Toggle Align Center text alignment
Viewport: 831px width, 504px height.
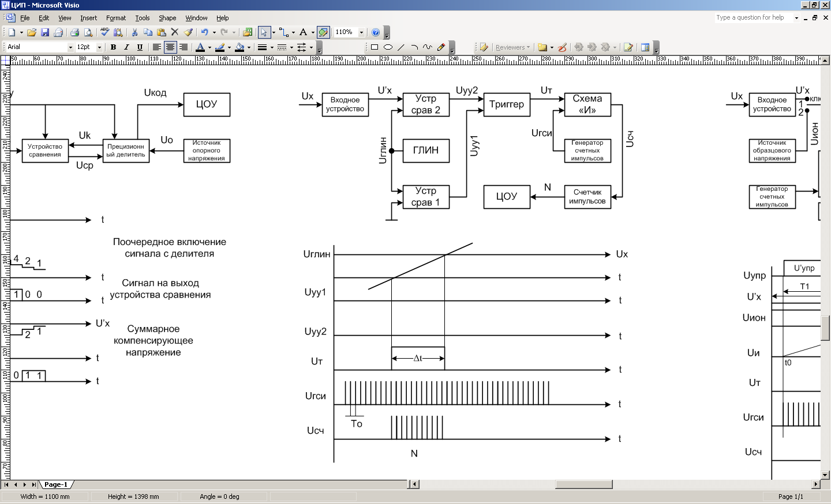click(170, 47)
